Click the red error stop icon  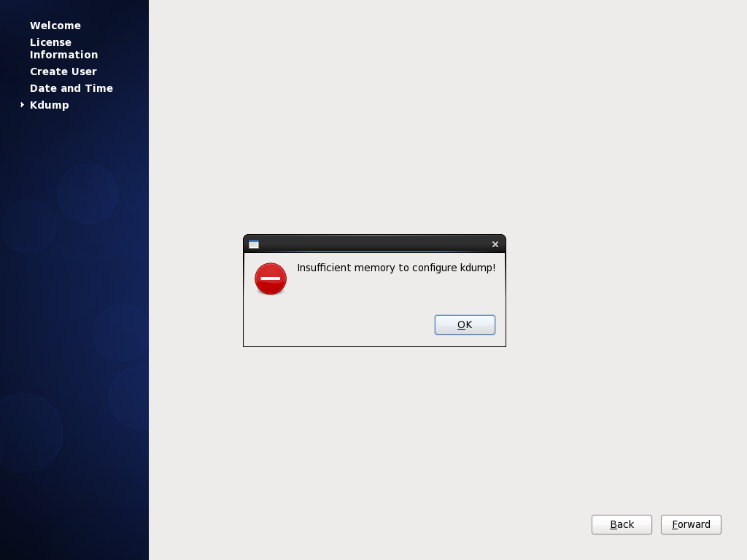pos(270,279)
